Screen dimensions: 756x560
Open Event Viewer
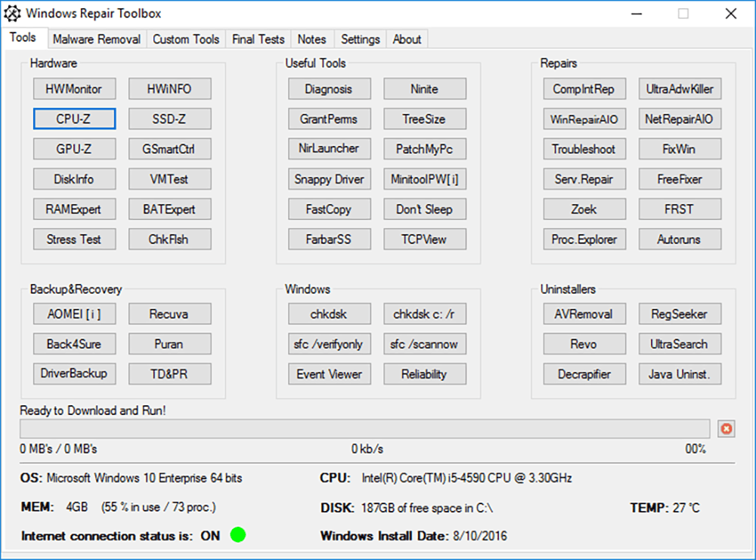pyautogui.click(x=330, y=373)
